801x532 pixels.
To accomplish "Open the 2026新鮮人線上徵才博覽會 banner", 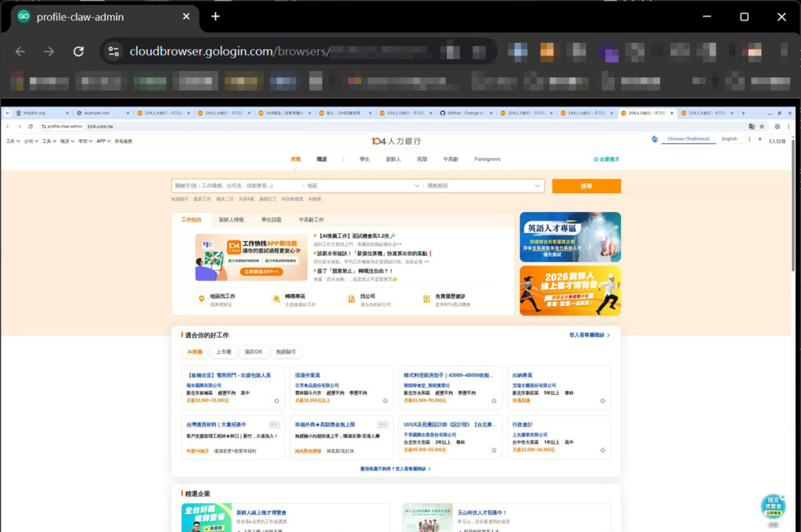I will [x=570, y=291].
